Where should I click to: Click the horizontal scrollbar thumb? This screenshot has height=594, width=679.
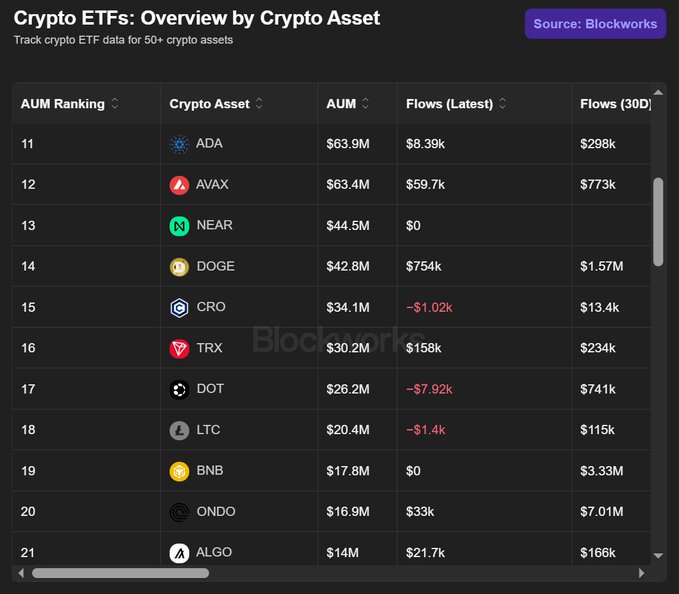[120, 573]
